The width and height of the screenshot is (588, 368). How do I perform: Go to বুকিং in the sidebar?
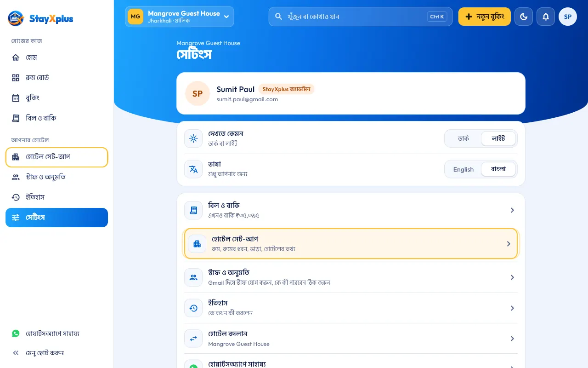[x=57, y=98]
